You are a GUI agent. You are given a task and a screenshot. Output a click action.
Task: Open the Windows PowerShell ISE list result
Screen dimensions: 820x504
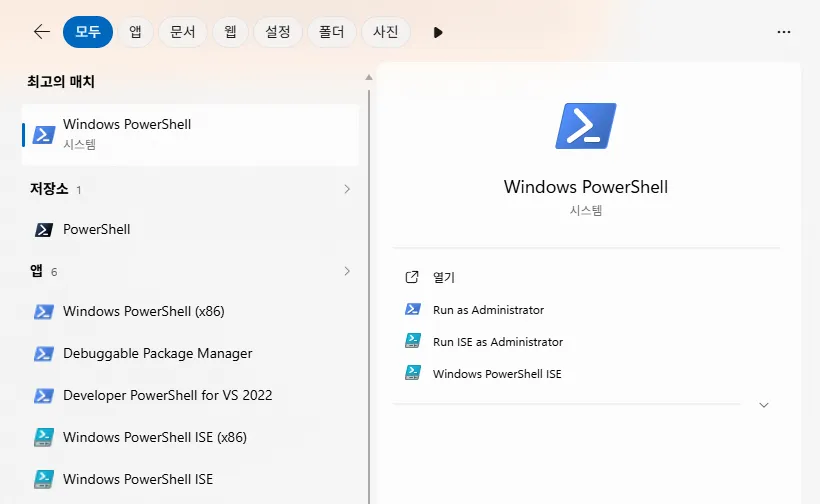point(190,479)
